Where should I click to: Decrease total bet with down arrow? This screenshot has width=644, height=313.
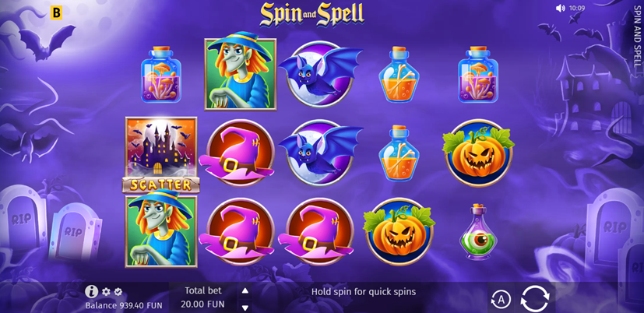tap(245, 308)
